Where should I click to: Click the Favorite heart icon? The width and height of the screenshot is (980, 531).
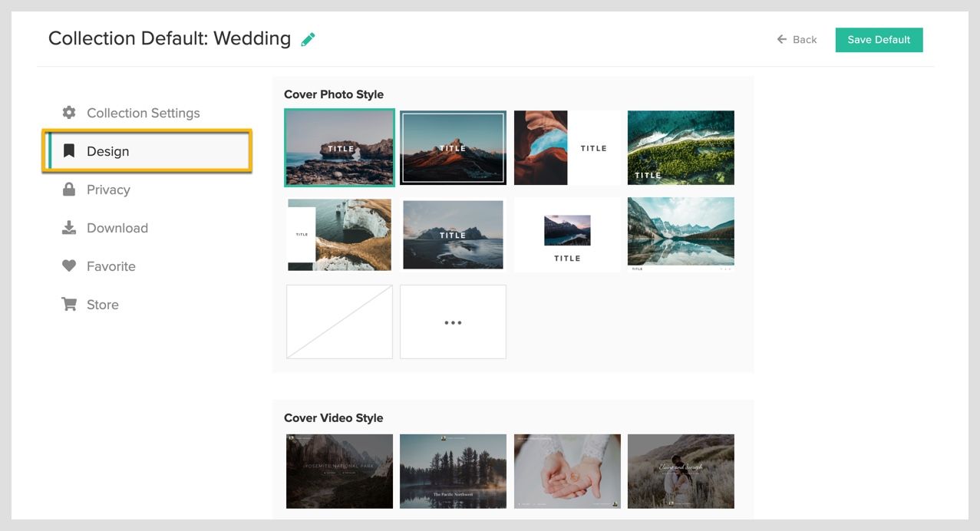point(69,266)
